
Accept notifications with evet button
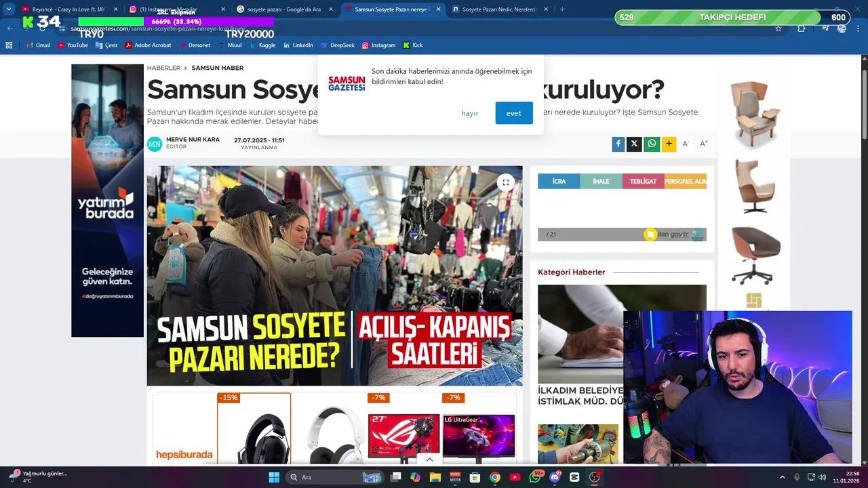[514, 113]
